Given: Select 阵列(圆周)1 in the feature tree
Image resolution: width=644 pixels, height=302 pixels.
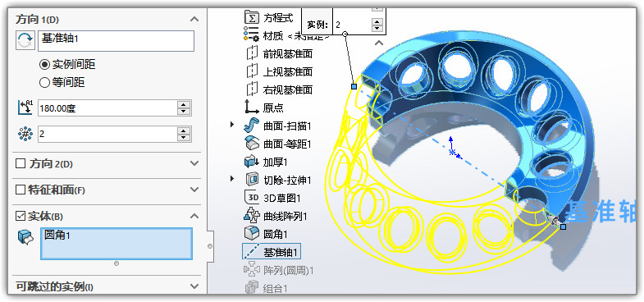Looking at the screenshot, I should point(288,270).
